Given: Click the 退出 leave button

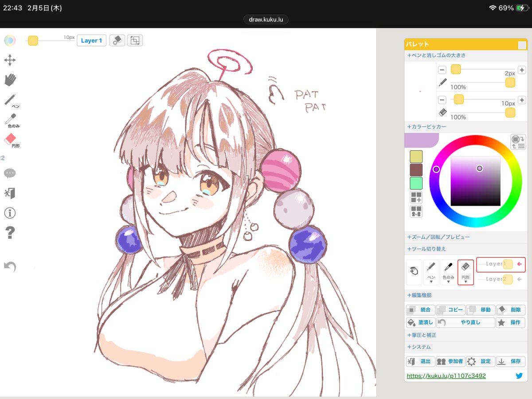Looking at the screenshot, I should point(420,361).
